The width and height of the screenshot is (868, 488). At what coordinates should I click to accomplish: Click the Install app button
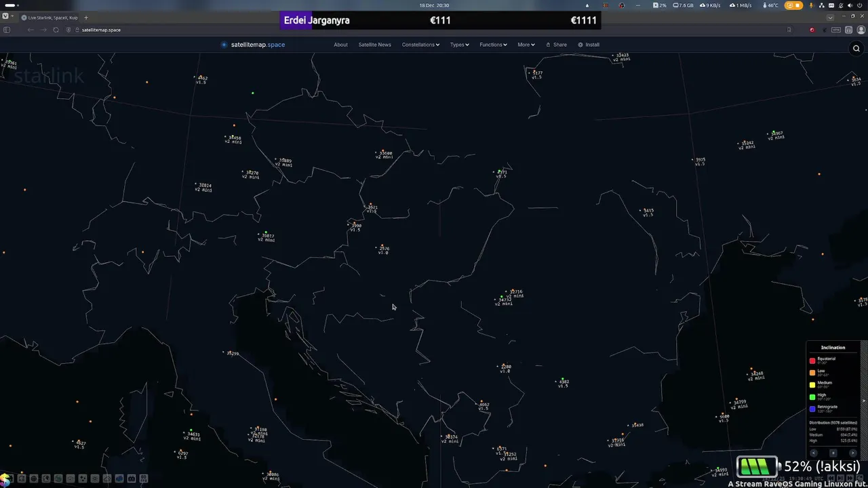coord(589,45)
